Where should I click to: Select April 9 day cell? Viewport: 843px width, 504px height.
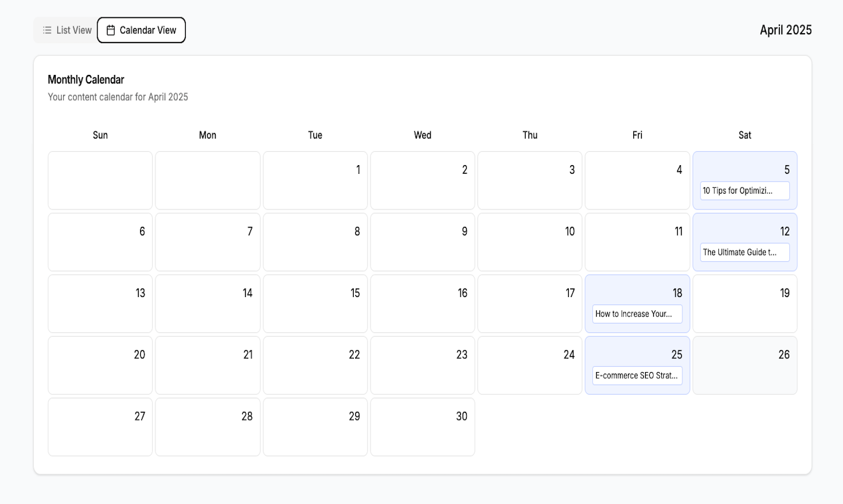coord(423,242)
